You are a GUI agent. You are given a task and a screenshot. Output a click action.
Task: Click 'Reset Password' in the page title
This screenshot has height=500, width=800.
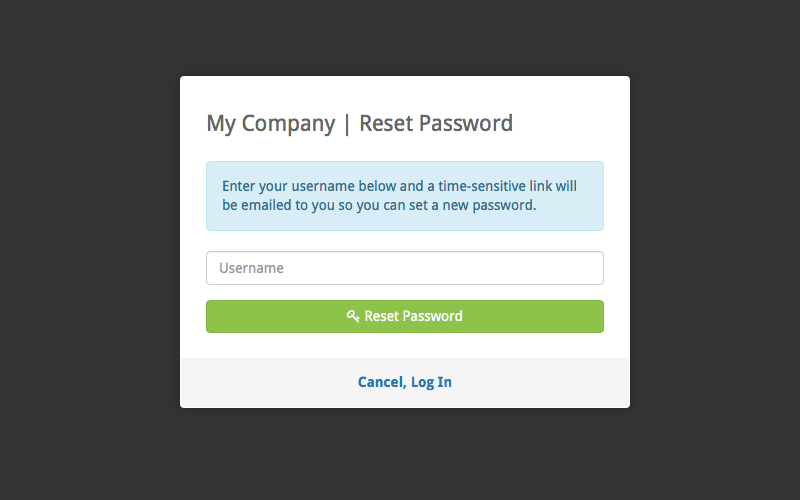point(436,124)
